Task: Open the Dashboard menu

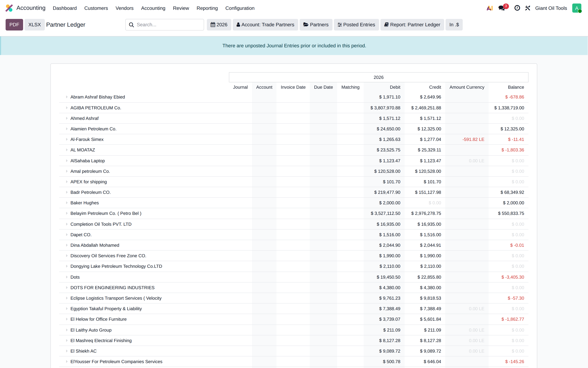Action: 65,8
